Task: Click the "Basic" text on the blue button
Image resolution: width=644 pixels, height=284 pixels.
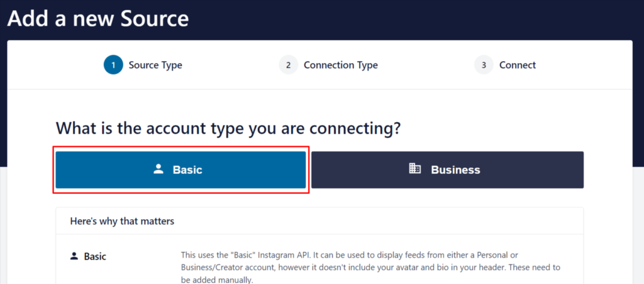Action: click(187, 170)
